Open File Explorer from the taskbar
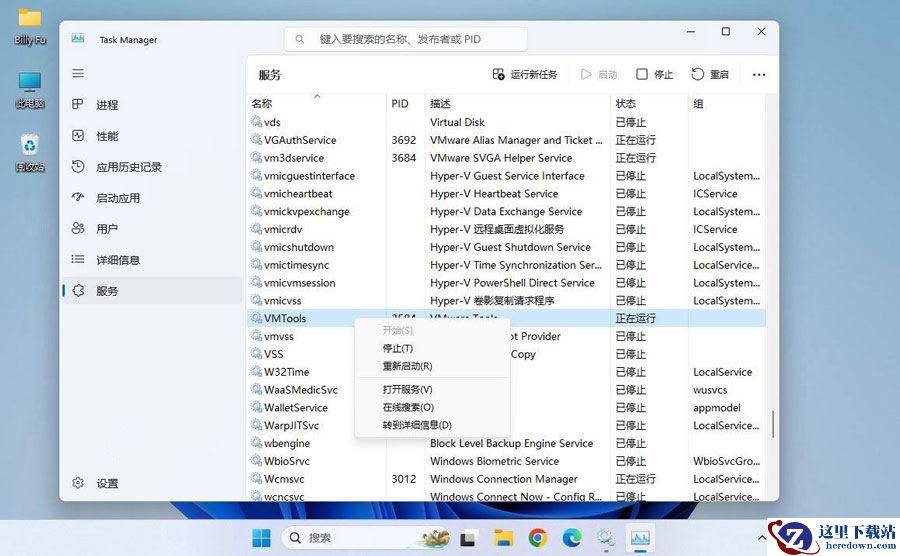900x556 pixels. [x=503, y=538]
